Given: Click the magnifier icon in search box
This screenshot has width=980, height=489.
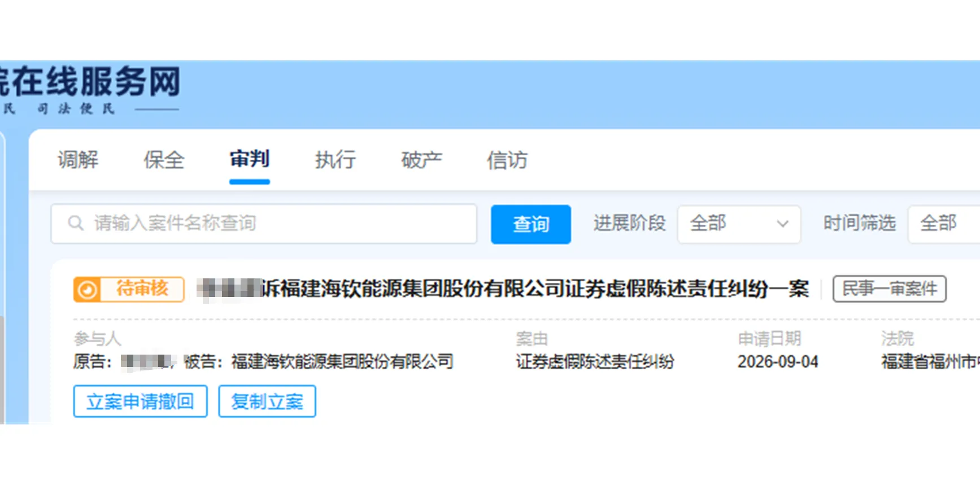Looking at the screenshot, I should tap(76, 224).
